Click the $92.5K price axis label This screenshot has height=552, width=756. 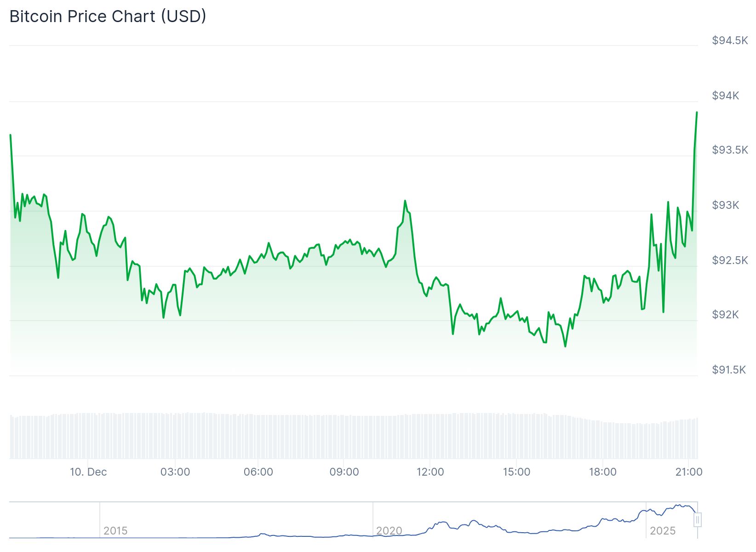pyautogui.click(x=730, y=260)
